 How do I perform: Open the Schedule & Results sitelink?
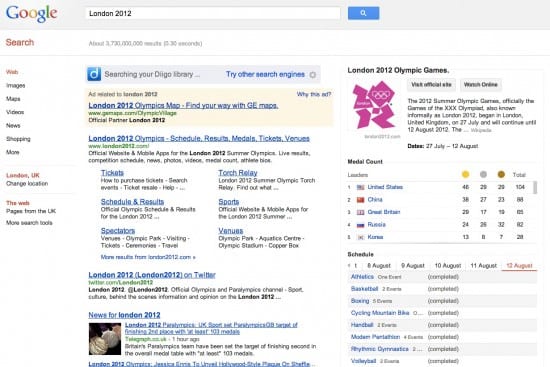pos(132,202)
